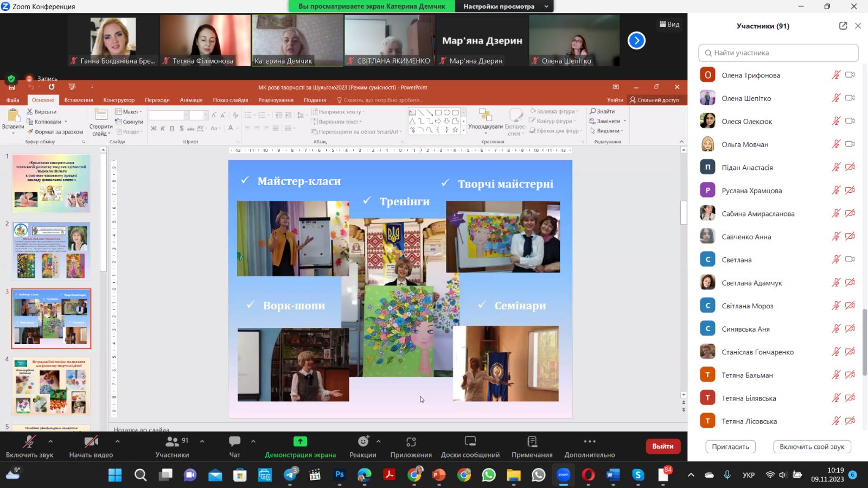
Task: Open the Zoom Chat panel
Action: click(234, 442)
